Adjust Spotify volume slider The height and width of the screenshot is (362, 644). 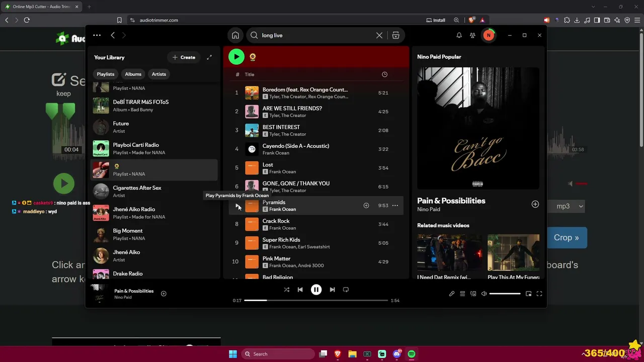(x=505, y=294)
